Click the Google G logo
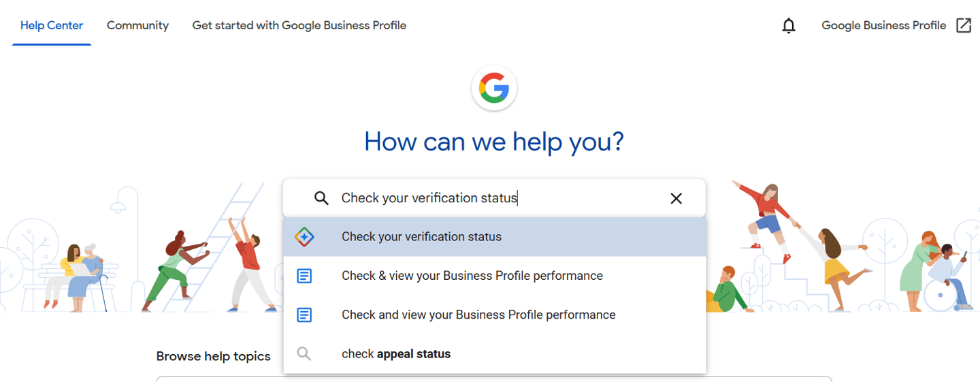980x382 pixels. [x=494, y=89]
